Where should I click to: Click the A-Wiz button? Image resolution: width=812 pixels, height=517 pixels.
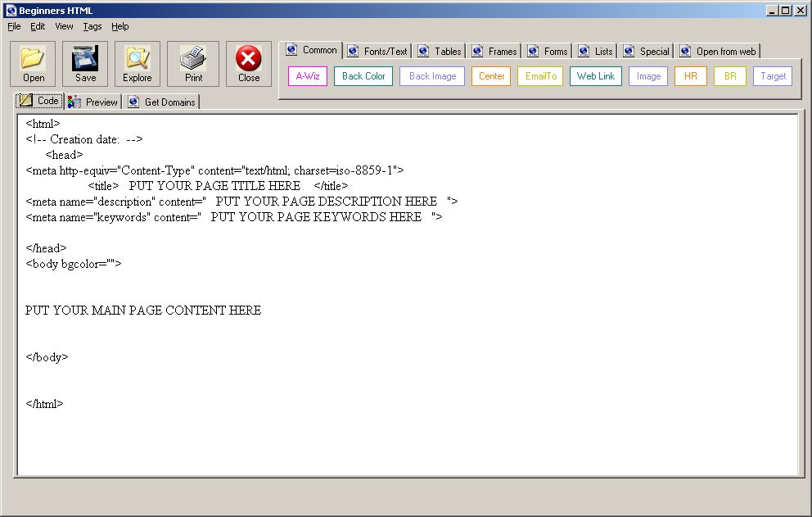click(x=308, y=76)
